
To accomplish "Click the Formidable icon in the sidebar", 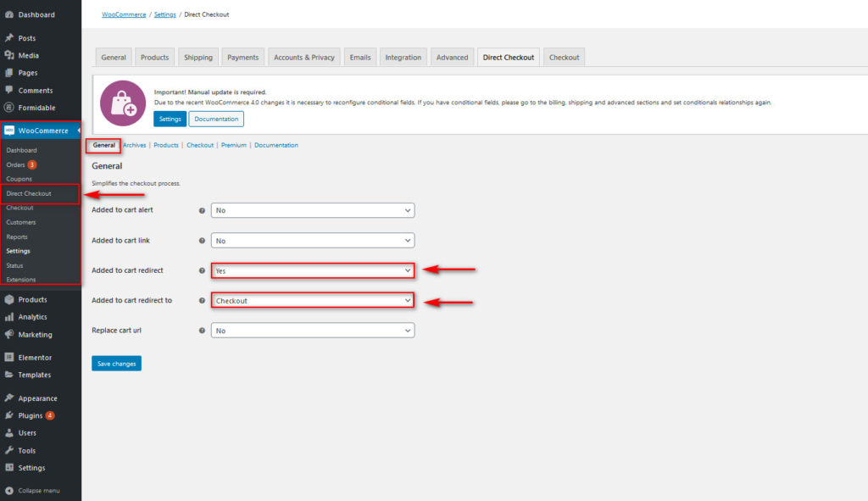I will point(9,108).
